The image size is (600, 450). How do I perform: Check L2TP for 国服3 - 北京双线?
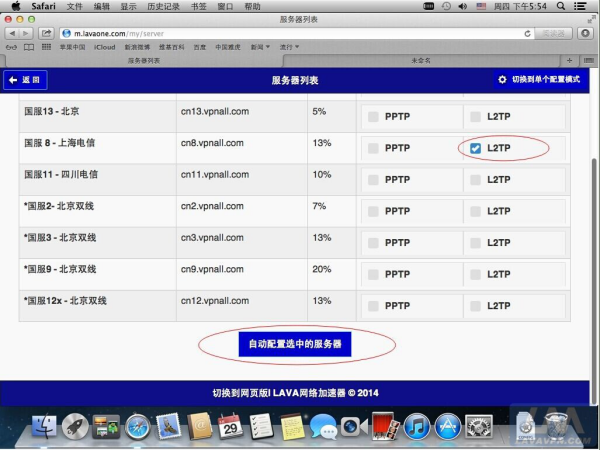475,243
